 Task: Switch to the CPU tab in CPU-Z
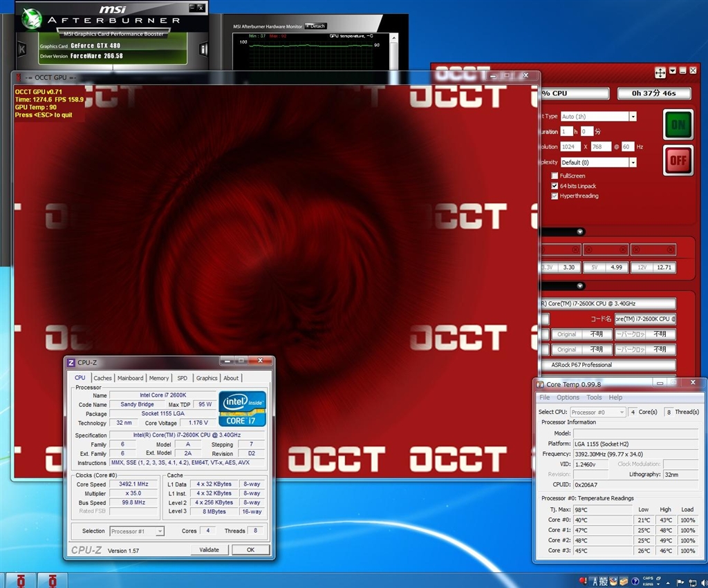pos(80,378)
